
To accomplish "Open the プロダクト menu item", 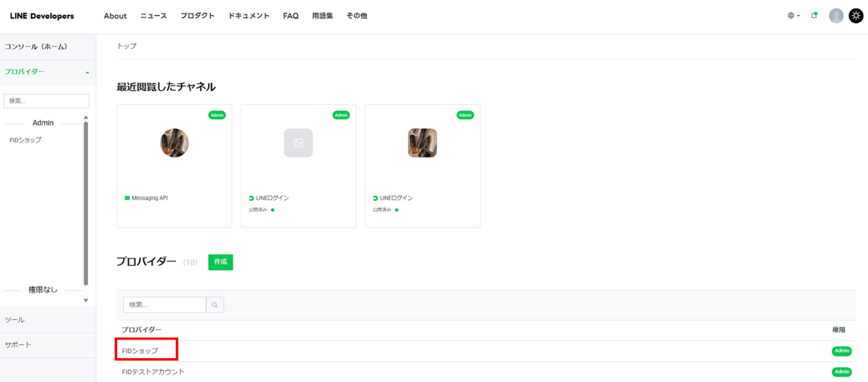I will click(x=197, y=16).
